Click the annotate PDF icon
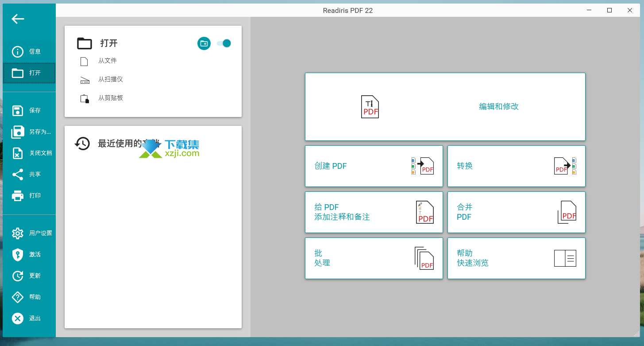The image size is (644, 346). (425, 212)
